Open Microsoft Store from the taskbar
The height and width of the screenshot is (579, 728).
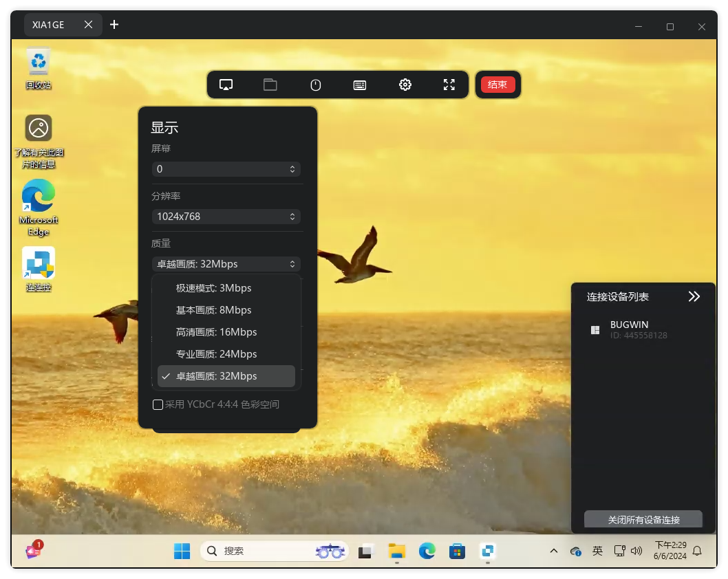(458, 551)
